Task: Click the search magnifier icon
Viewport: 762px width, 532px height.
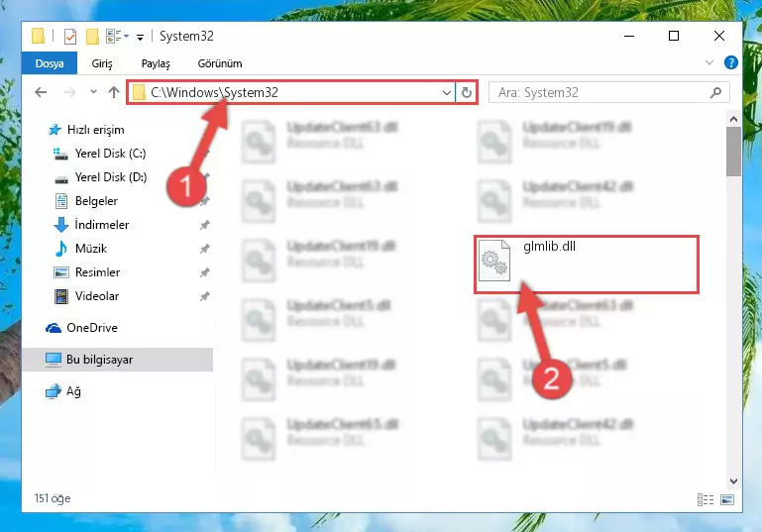Action: 715,92
